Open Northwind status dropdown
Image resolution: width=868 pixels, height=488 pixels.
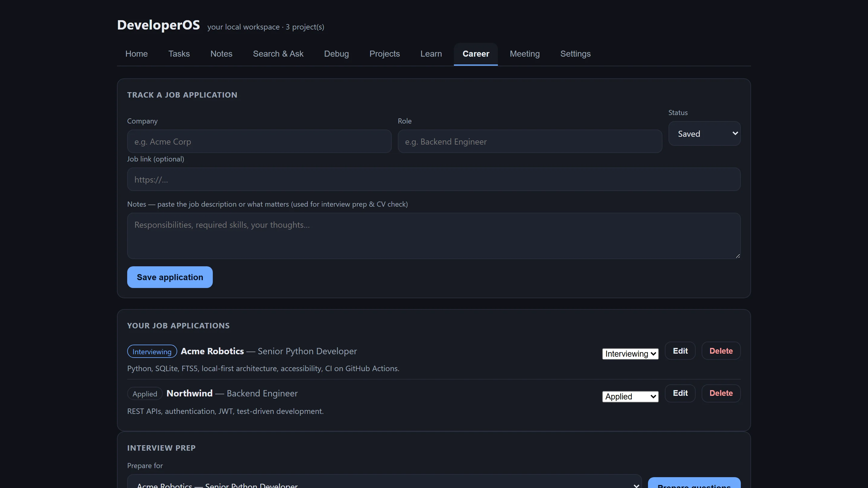pyautogui.click(x=630, y=397)
